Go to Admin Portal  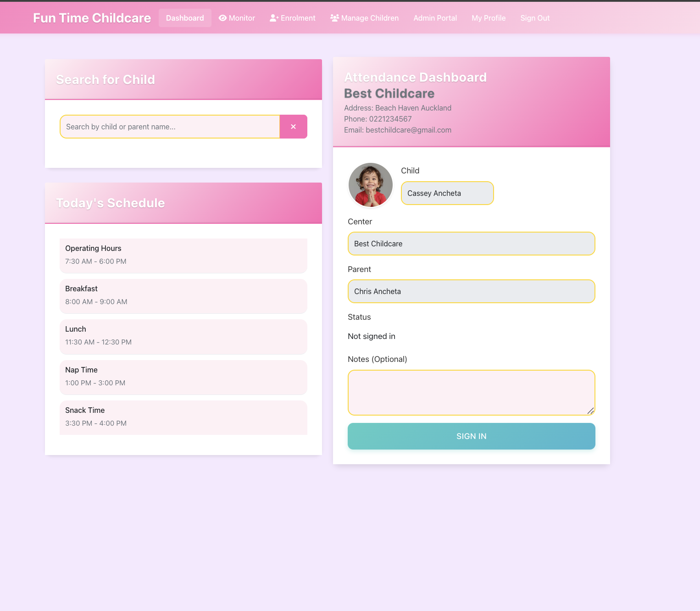coord(435,18)
